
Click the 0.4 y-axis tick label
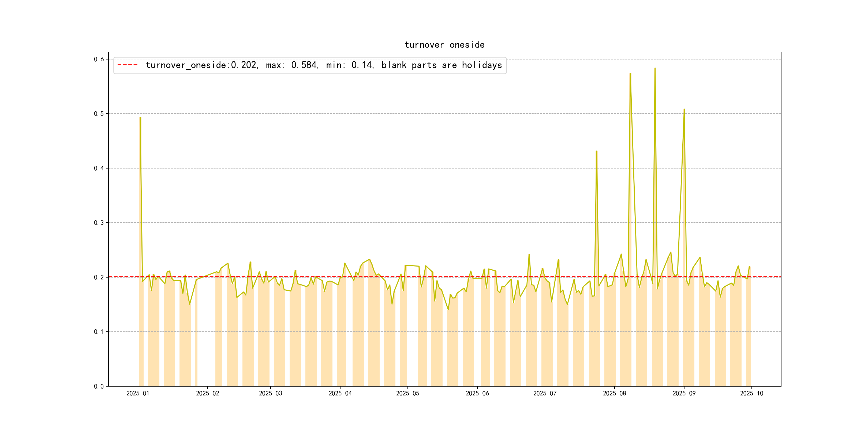(99, 168)
